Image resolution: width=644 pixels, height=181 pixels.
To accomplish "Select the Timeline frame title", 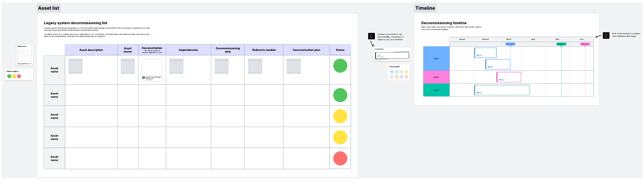I will 425,8.
